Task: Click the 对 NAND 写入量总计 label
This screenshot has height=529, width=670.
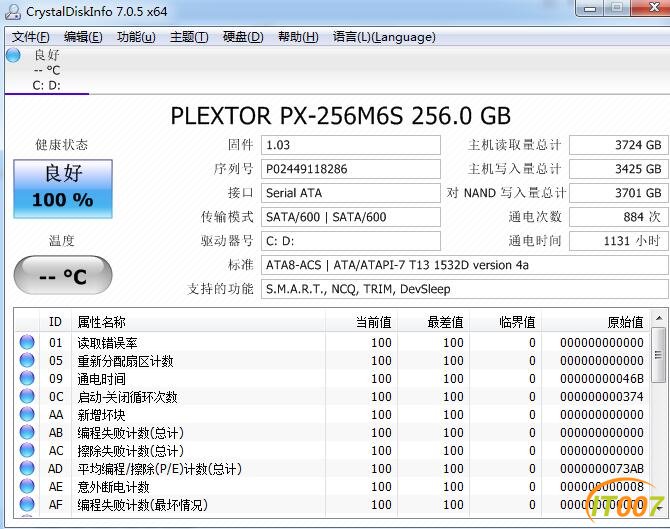Action: pyautogui.click(x=506, y=193)
